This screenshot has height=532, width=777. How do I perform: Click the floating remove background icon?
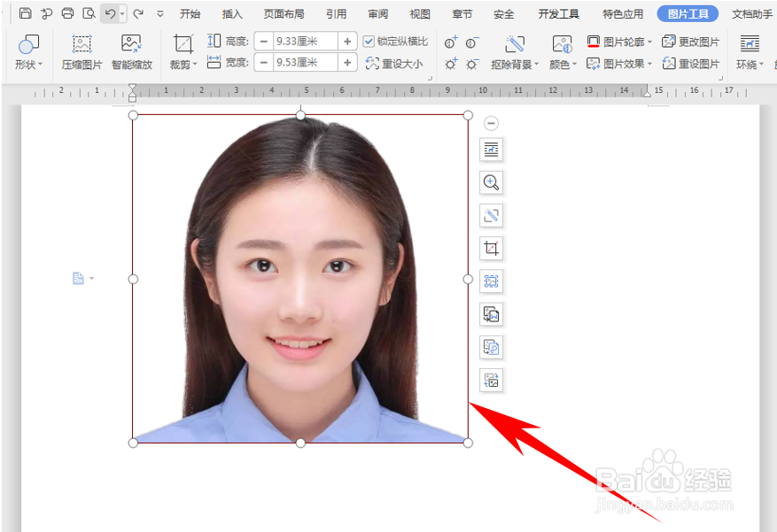(491, 215)
